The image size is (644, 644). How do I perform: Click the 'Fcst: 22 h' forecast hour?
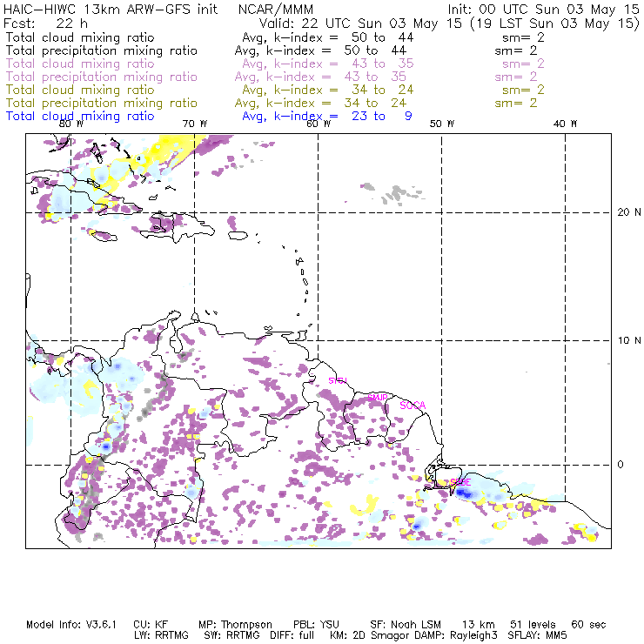[x=45, y=23]
